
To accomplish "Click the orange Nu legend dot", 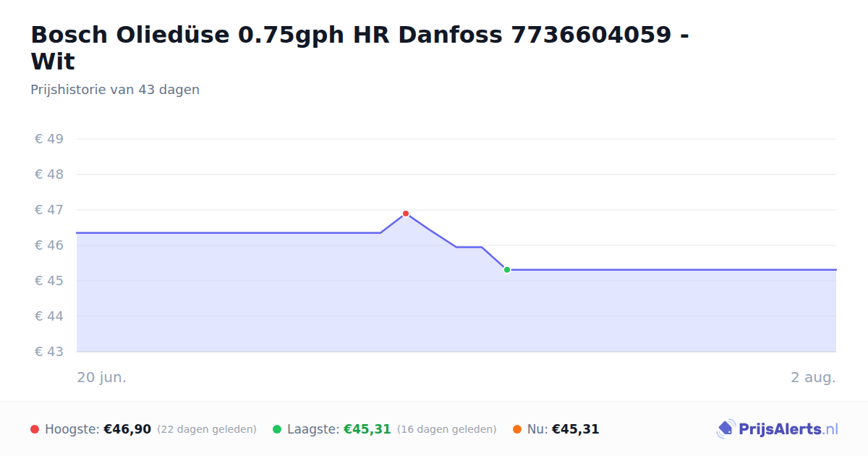I will (517, 429).
